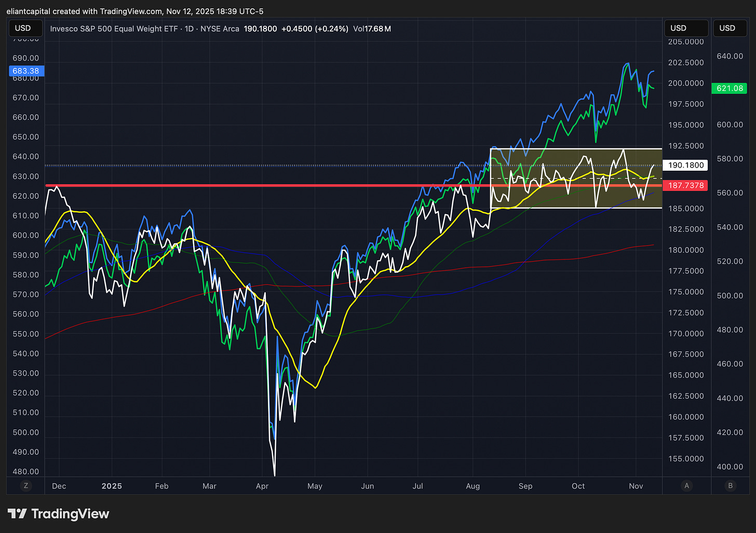Click 460.00 on the far right price axis
This screenshot has width=756, height=533.
click(730, 364)
